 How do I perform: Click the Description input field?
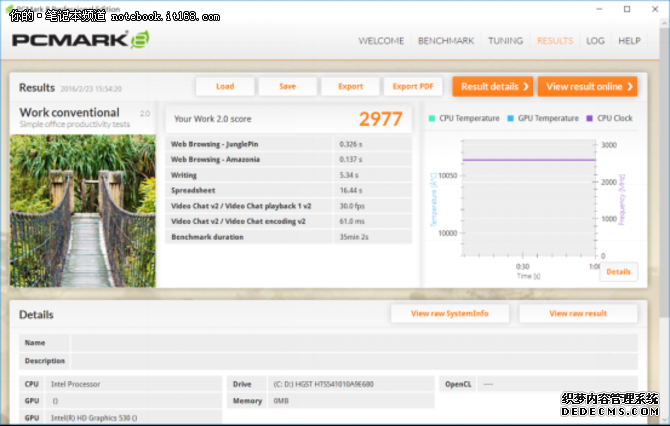pyautogui.click(x=355, y=361)
